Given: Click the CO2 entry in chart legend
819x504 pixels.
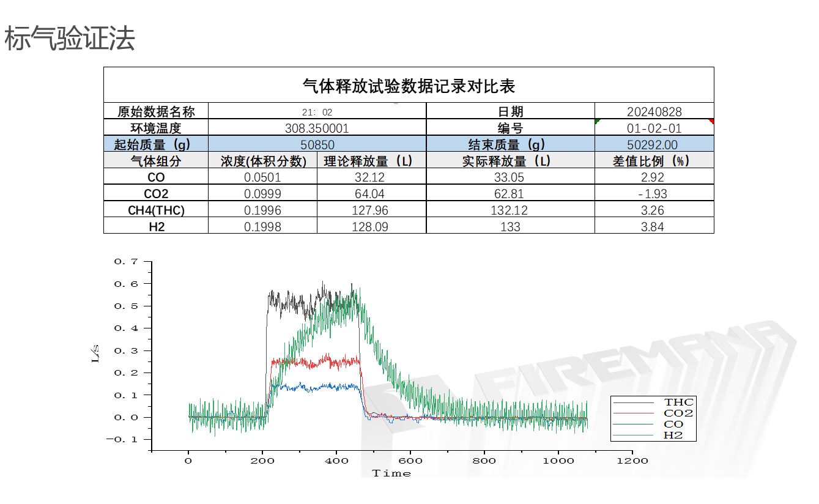Looking at the screenshot, I should pyautogui.click(x=679, y=413).
